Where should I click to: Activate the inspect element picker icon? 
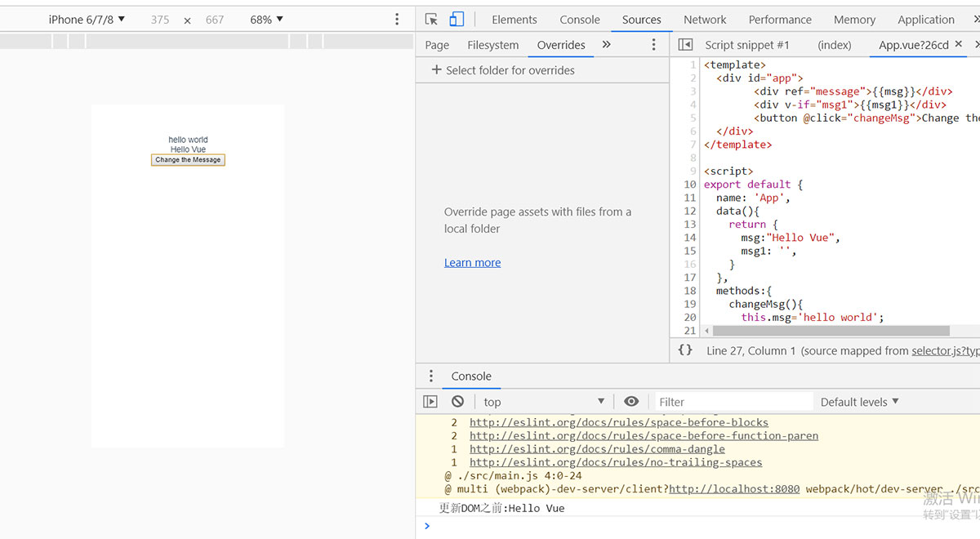431,20
